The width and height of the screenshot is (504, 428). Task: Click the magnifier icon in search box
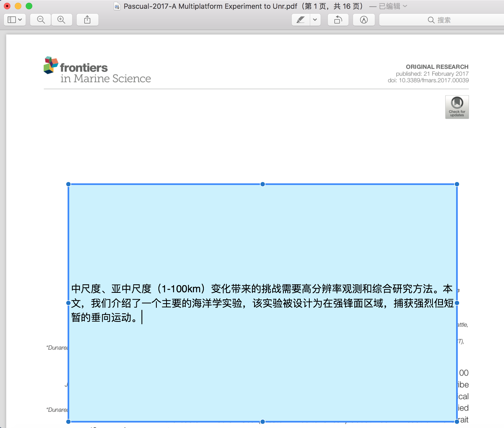tap(431, 20)
